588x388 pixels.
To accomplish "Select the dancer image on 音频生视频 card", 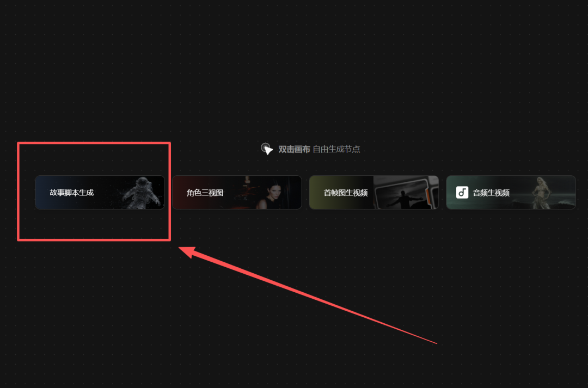I will coord(542,193).
